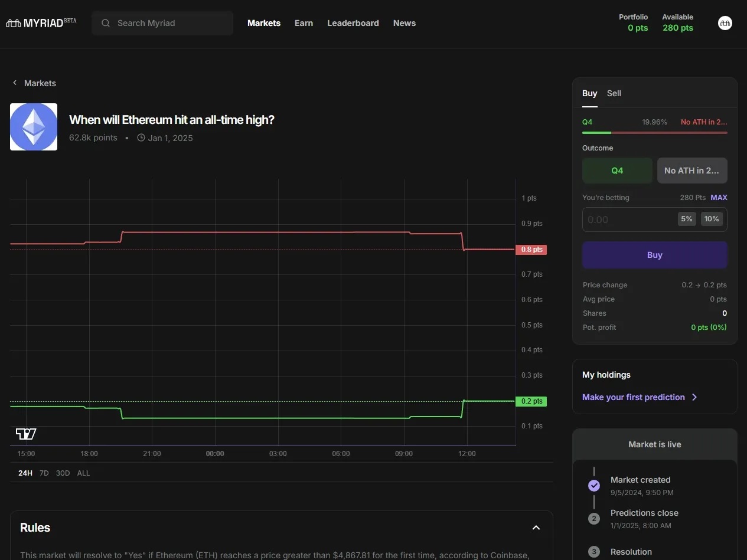Viewport: 747px width, 560px height.
Task: Click the Market created checkmark icon
Action: pos(594,486)
